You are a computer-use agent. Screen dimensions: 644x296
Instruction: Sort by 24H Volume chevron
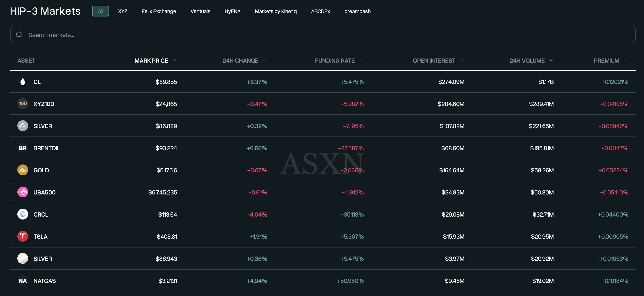coord(551,60)
